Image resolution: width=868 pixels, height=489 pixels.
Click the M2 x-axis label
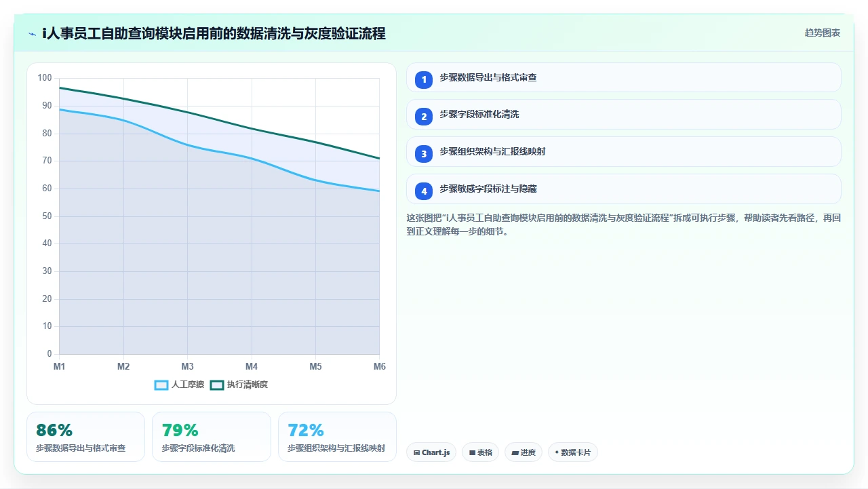pos(123,366)
